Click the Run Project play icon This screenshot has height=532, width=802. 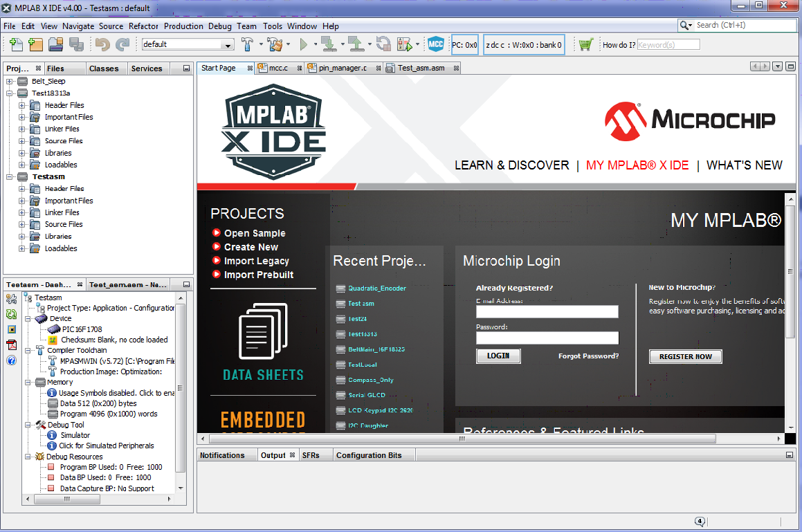tap(304, 44)
